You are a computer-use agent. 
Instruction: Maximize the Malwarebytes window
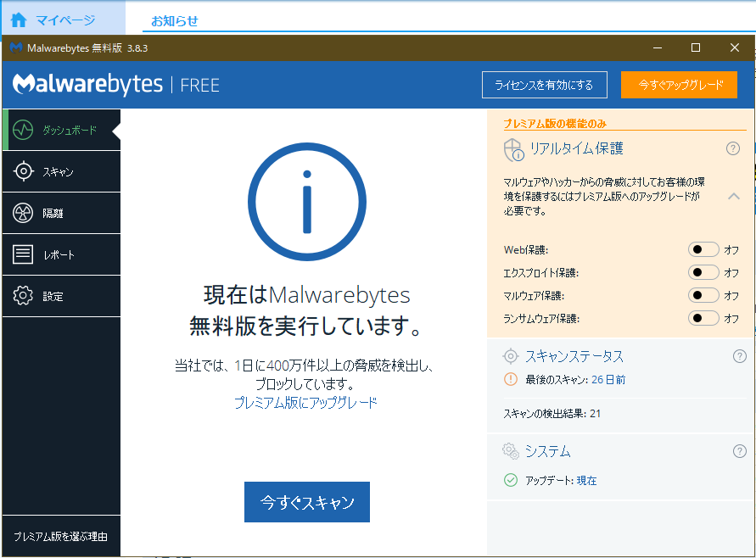click(696, 47)
